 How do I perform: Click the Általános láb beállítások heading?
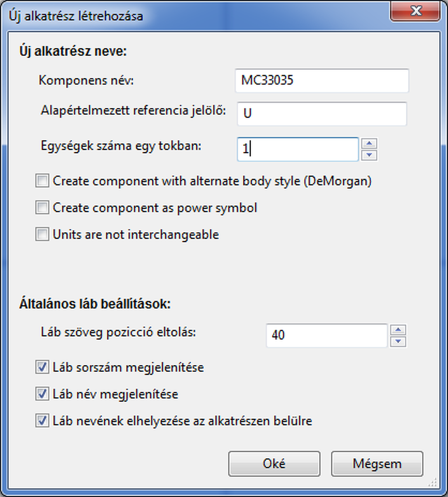tap(95, 304)
